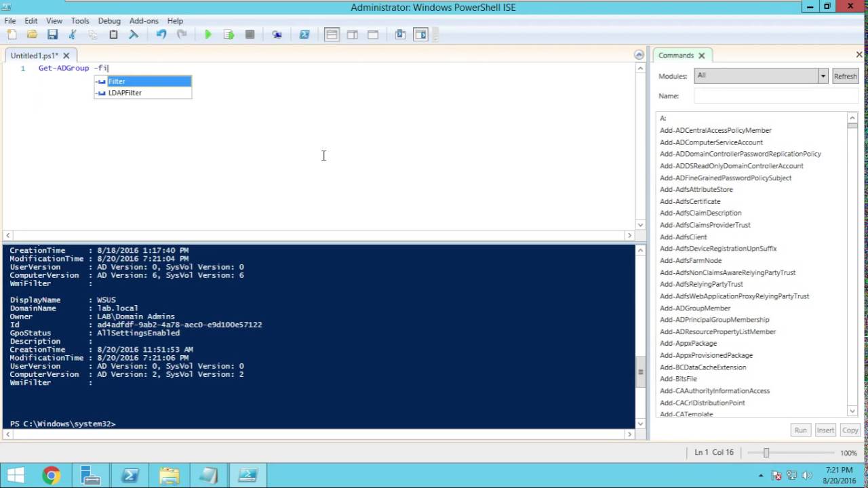868x488 pixels.
Task: Click the Copy button in Commands pane
Action: pyautogui.click(x=850, y=430)
